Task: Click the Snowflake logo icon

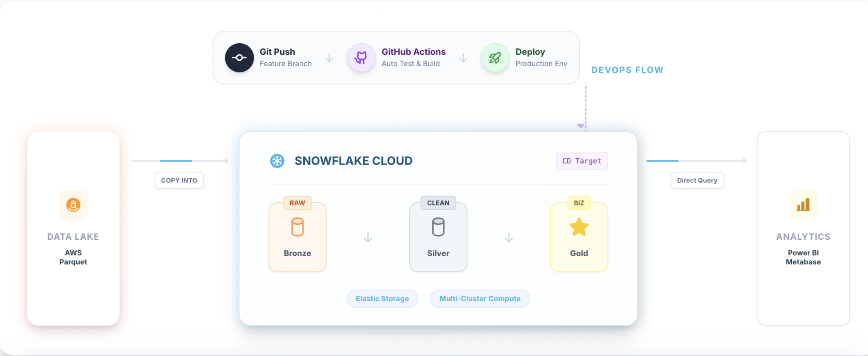Action: 277,161
